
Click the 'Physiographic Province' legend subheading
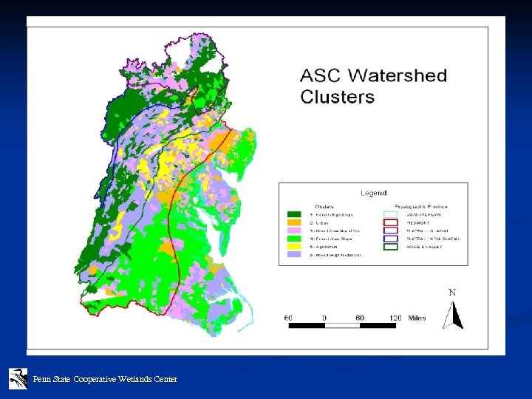point(421,206)
